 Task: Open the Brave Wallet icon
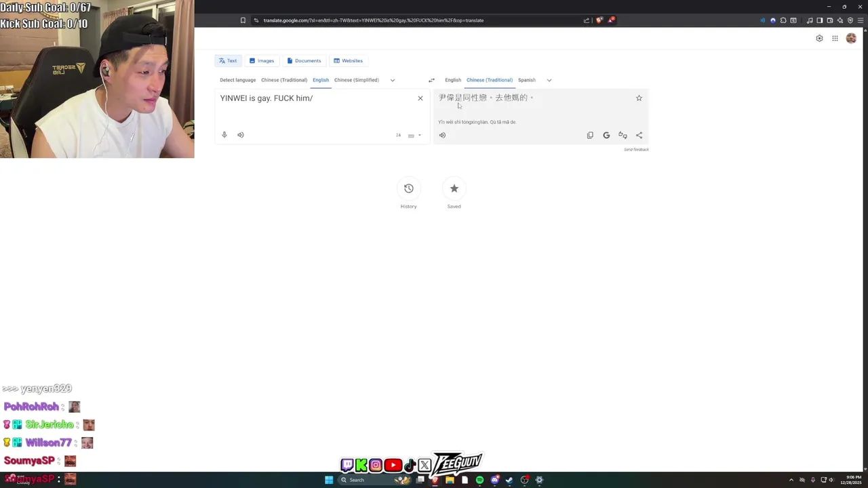829,20
